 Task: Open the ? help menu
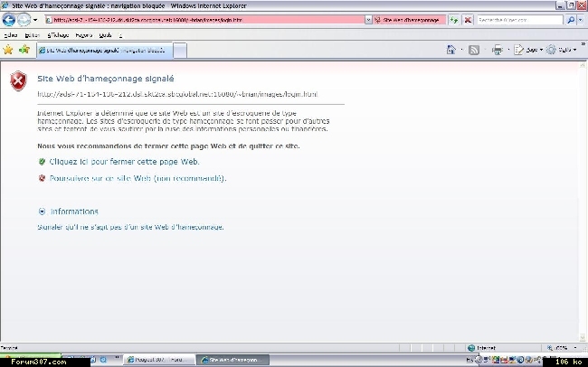(120, 35)
